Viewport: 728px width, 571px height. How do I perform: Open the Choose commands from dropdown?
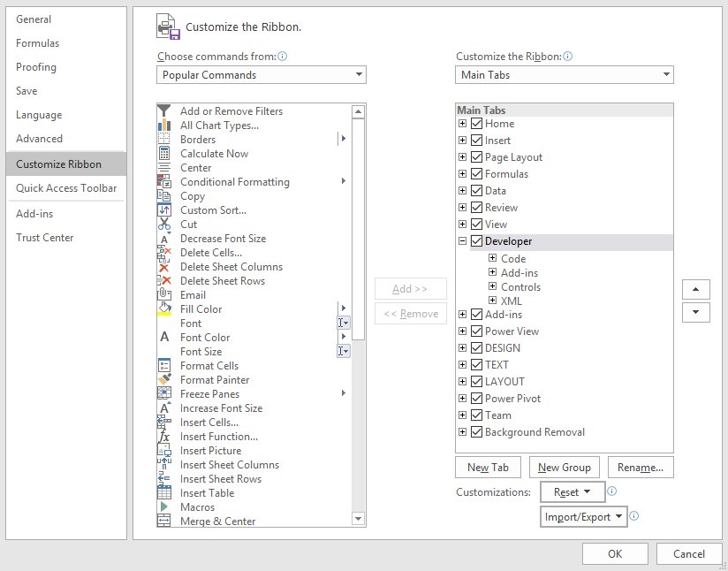[262, 75]
